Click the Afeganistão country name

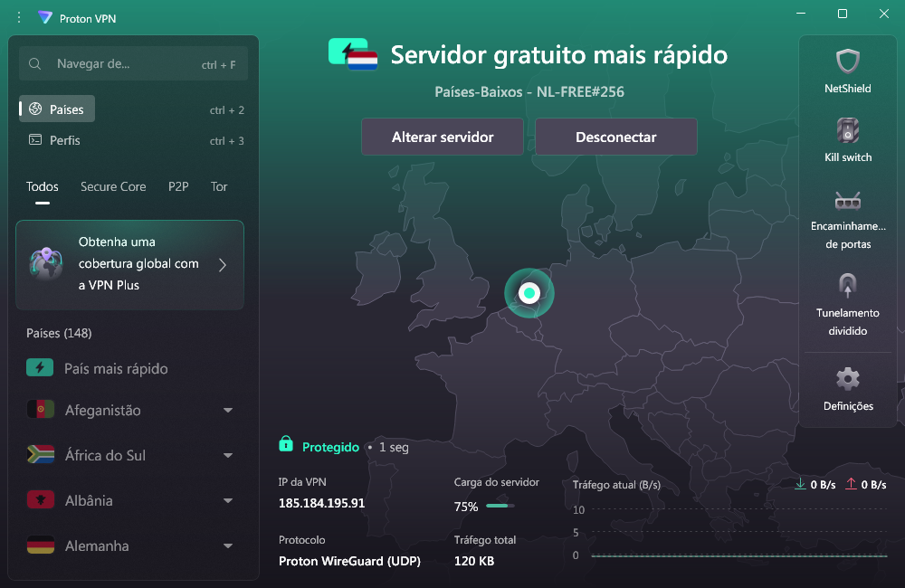coord(103,411)
